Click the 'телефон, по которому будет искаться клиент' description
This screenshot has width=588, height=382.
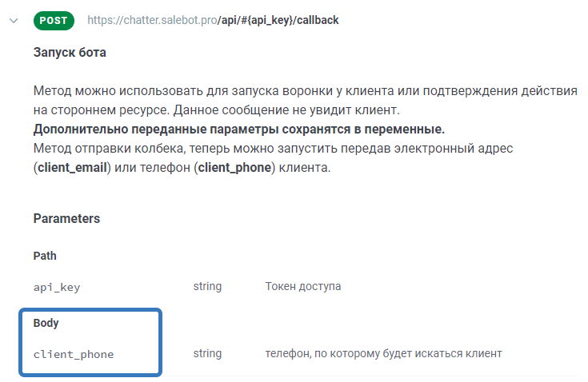pyautogui.click(x=383, y=353)
